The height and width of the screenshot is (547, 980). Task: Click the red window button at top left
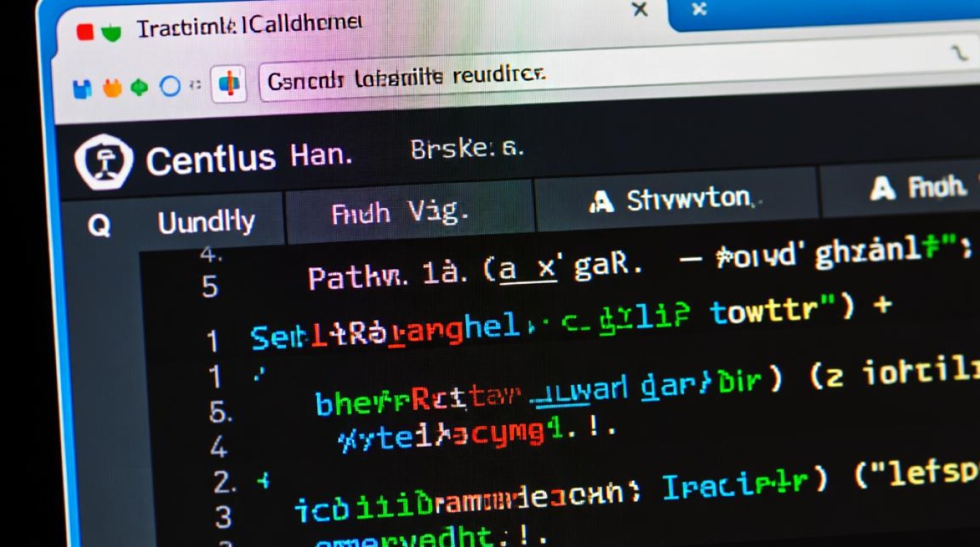pos(85,31)
